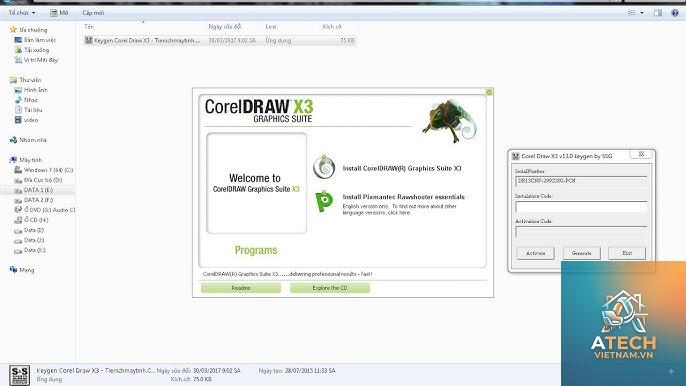Open video library in sidebar
This screenshot has width=686, height=386.
[x=26, y=120]
